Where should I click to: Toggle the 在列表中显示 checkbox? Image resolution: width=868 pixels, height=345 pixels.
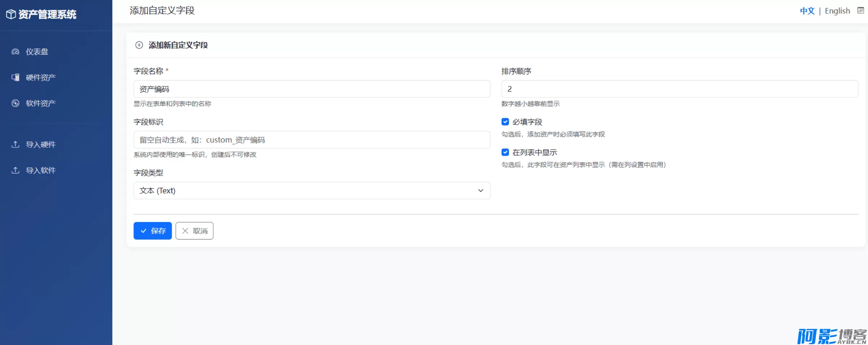(x=505, y=152)
